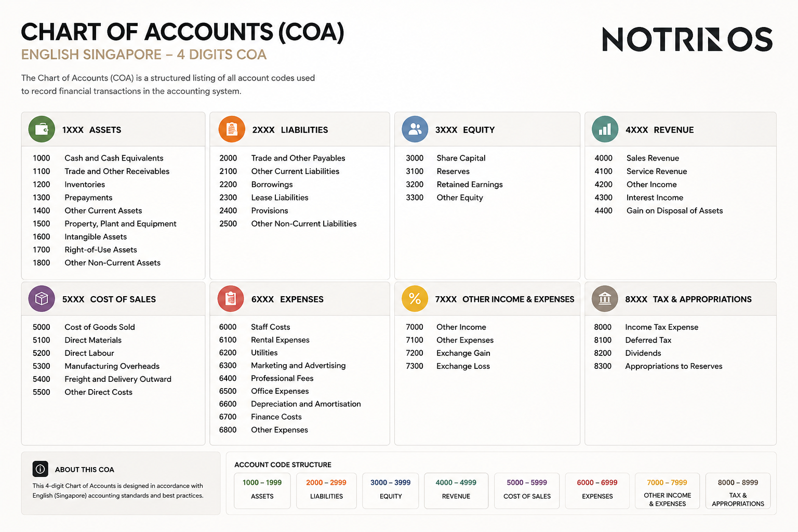
Task: Click the yellow percent Other Income icon
Action: 415,299
